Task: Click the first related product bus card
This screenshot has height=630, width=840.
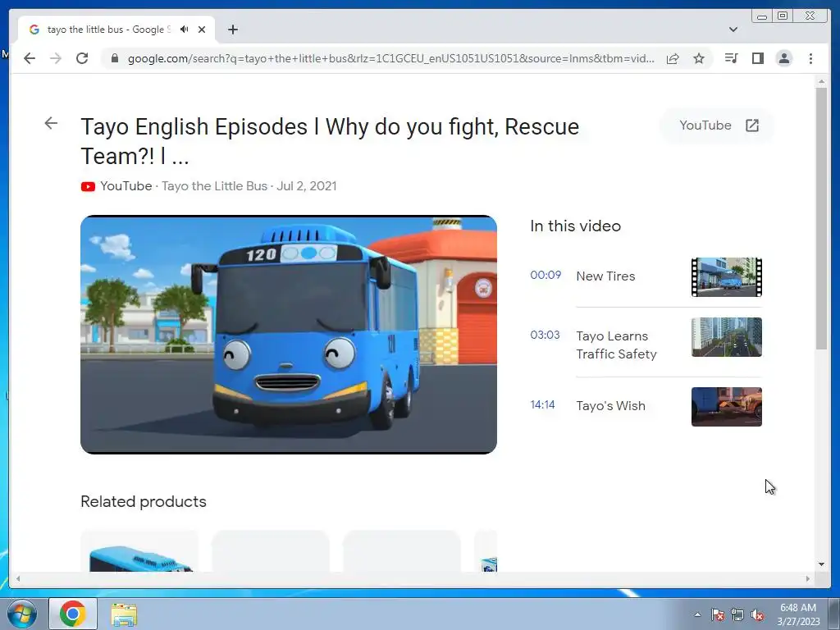Action: tap(139, 551)
